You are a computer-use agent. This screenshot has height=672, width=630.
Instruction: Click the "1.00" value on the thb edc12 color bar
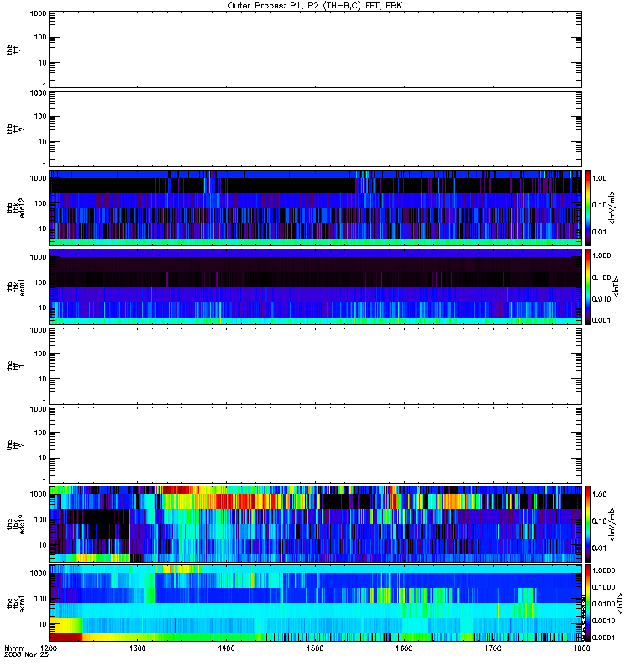(x=599, y=178)
